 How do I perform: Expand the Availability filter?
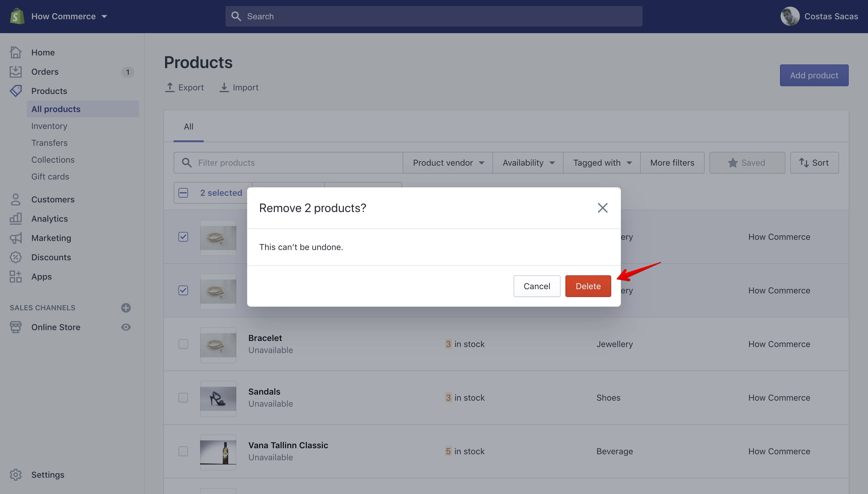[528, 163]
